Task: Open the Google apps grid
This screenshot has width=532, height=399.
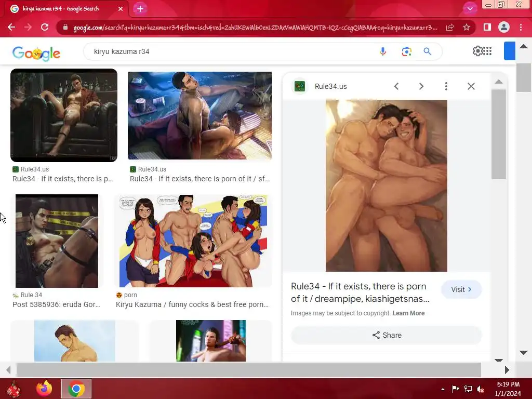Action: click(x=487, y=51)
